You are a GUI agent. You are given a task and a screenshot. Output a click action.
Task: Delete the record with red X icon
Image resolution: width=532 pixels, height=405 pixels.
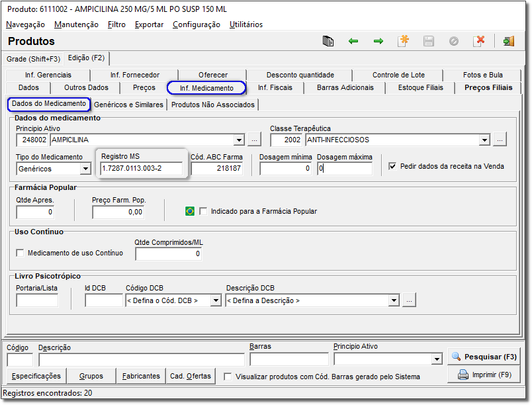click(478, 41)
